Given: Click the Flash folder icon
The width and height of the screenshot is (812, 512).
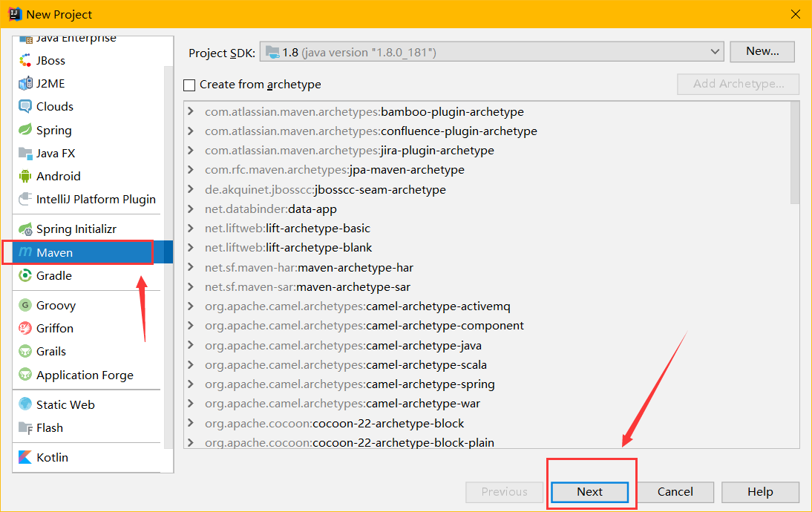Looking at the screenshot, I should (x=24, y=427).
